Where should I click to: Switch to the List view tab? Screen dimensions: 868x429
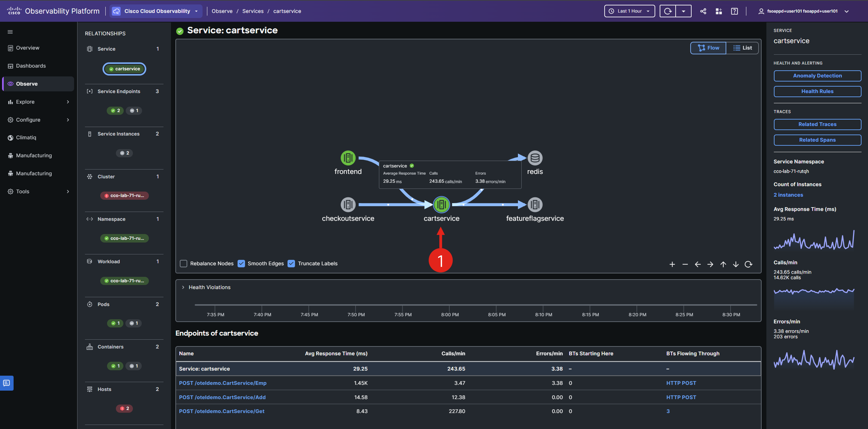coord(742,48)
